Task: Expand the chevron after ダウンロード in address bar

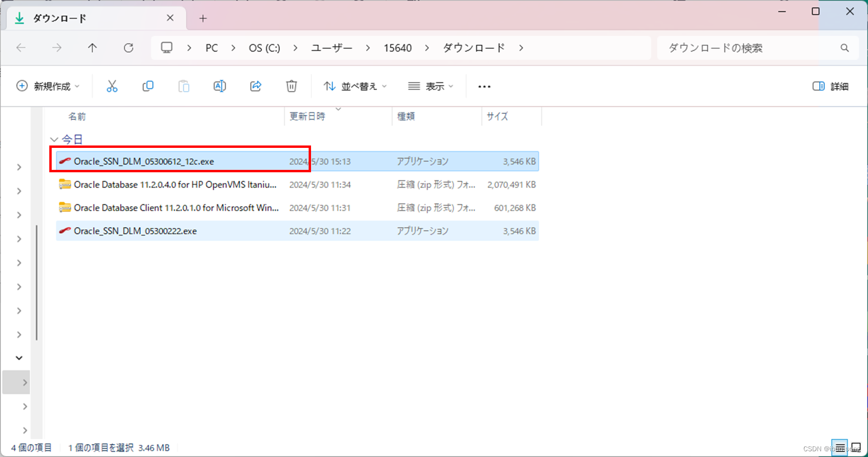Action: 521,48
